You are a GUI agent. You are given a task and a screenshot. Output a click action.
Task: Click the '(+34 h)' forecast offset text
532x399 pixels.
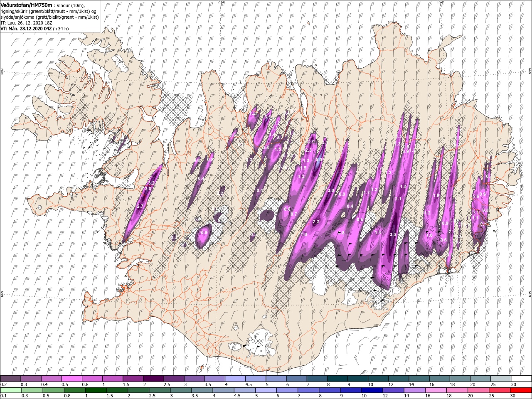pyautogui.click(x=61, y=29)
